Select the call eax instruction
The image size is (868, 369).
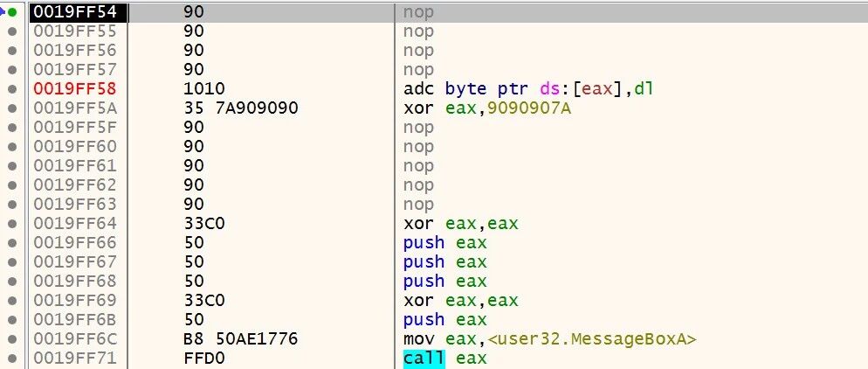445,358
